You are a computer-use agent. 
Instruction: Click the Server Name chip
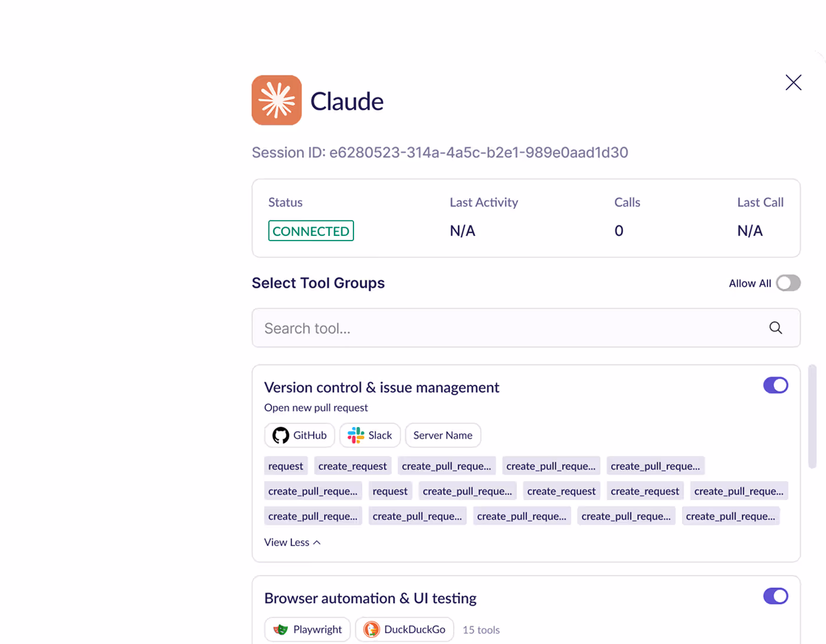click(443, 435)
